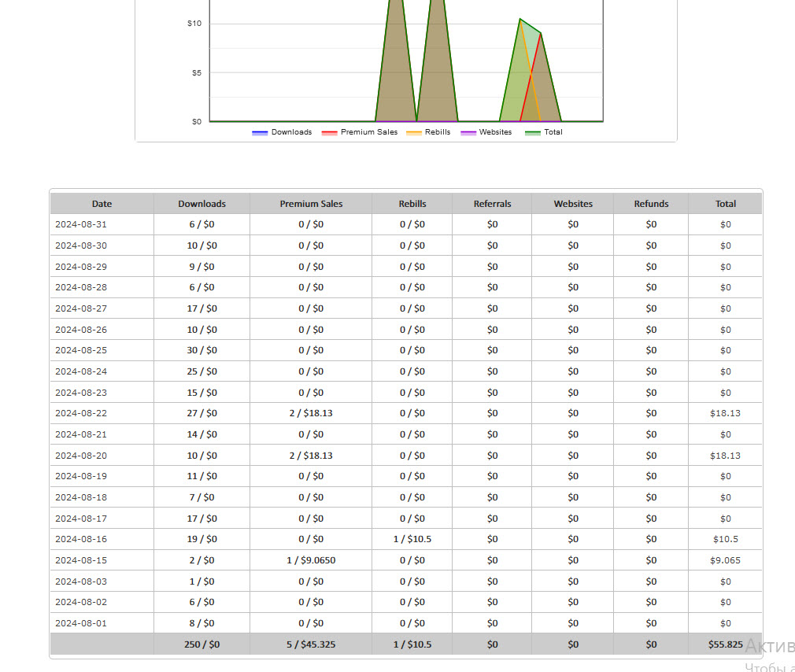Click the $18.13 total on 2024-08-20

click(726, 456)
